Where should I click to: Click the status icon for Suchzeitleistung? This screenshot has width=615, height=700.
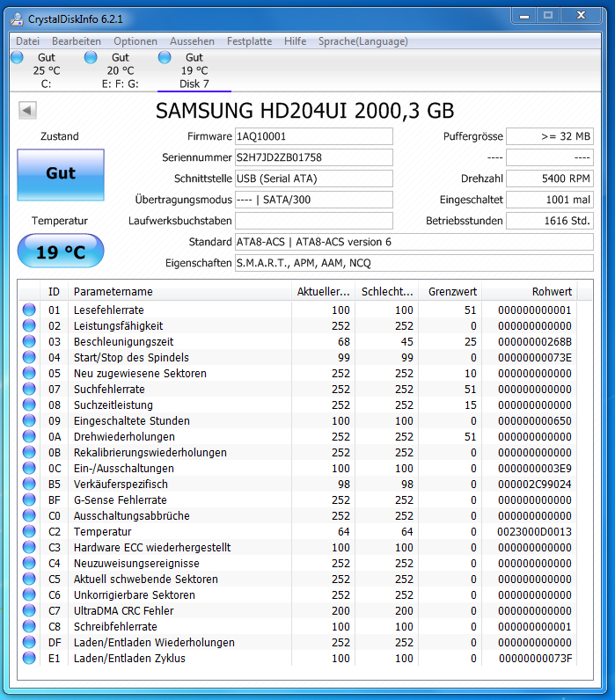point(29,405)
